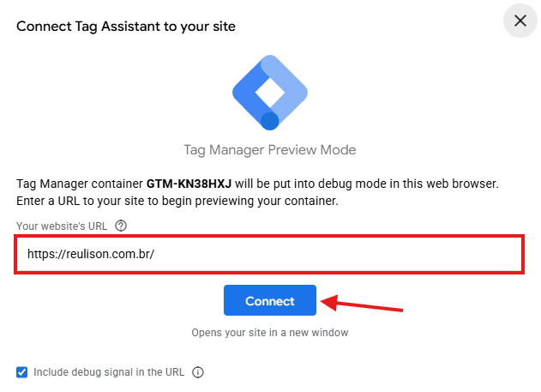Click the Google Tag Manager logo
Screen dimensions: 541x392
270,92
